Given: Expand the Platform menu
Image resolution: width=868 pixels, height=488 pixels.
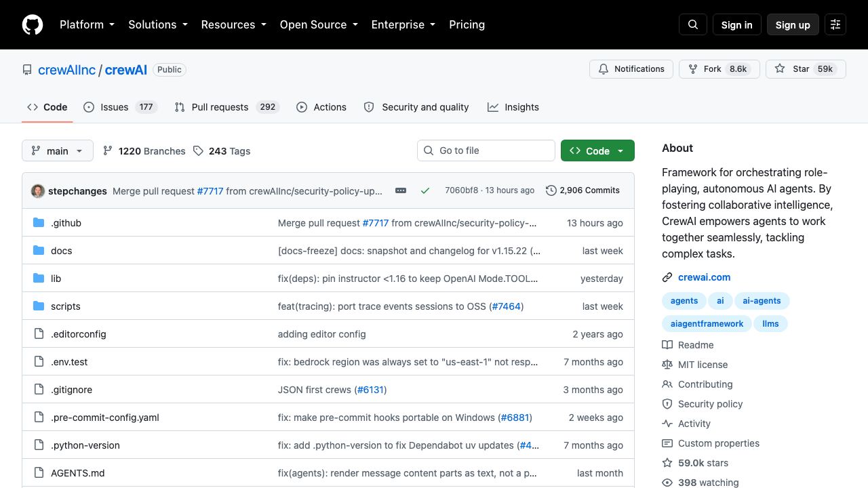Looking at the screenshot, I should (87, 24).
